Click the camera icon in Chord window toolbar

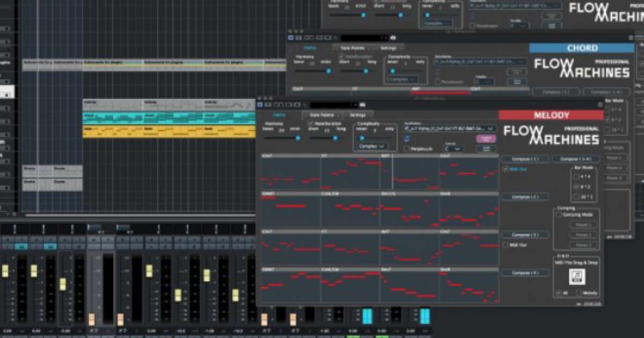392,38
